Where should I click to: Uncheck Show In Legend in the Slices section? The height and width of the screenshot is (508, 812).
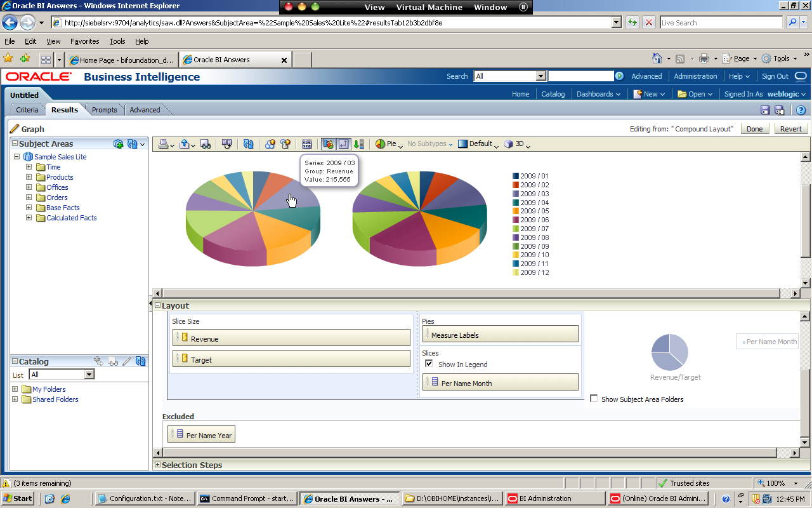click(429, 363)
